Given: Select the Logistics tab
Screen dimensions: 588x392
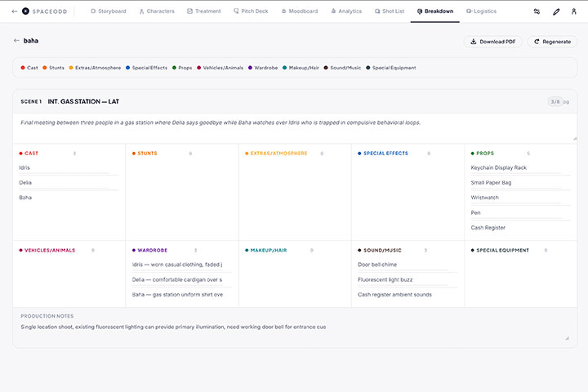Looking at the screenshot, I should coord(480,11).
